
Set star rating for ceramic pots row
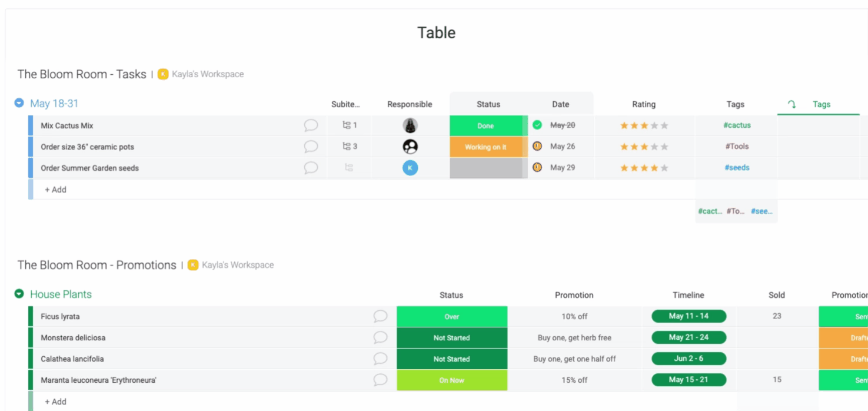pyautogui.click(x=644, y=147)
